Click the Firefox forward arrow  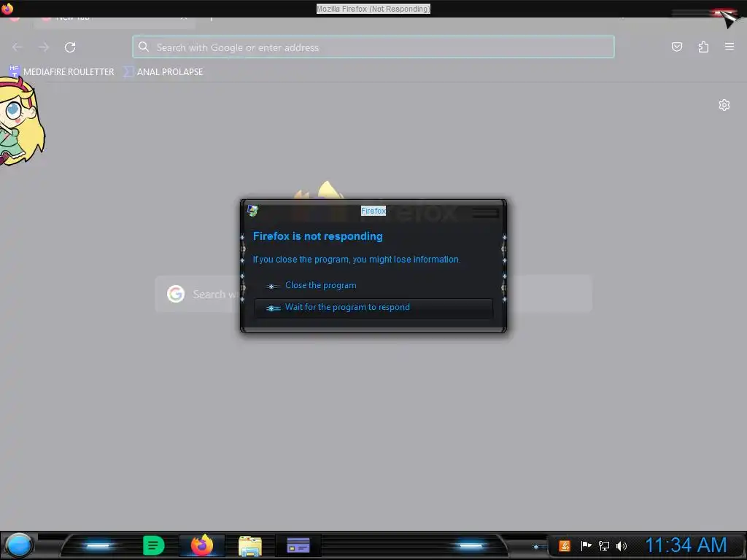44,47
